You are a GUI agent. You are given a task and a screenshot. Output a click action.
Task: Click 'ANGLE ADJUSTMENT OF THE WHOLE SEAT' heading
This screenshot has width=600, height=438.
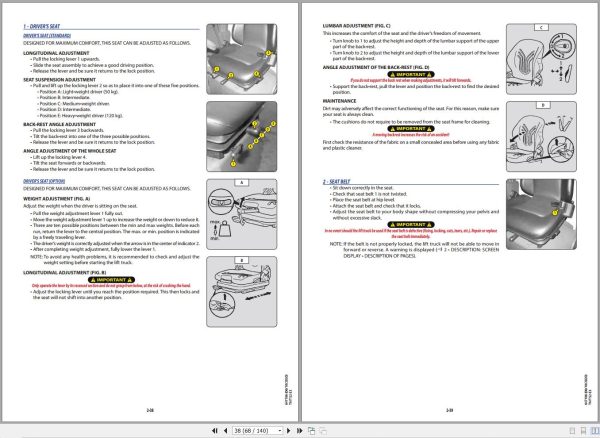[x=70, y=151]
